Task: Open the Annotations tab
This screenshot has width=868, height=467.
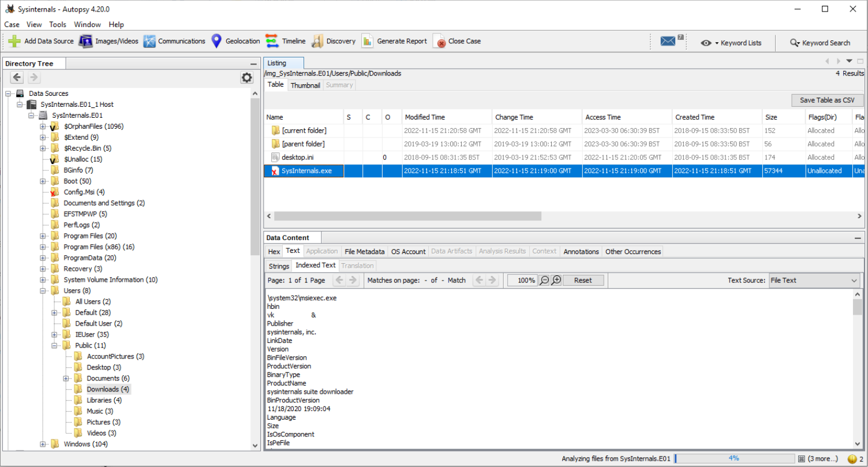Action: (x=581, y=251)
